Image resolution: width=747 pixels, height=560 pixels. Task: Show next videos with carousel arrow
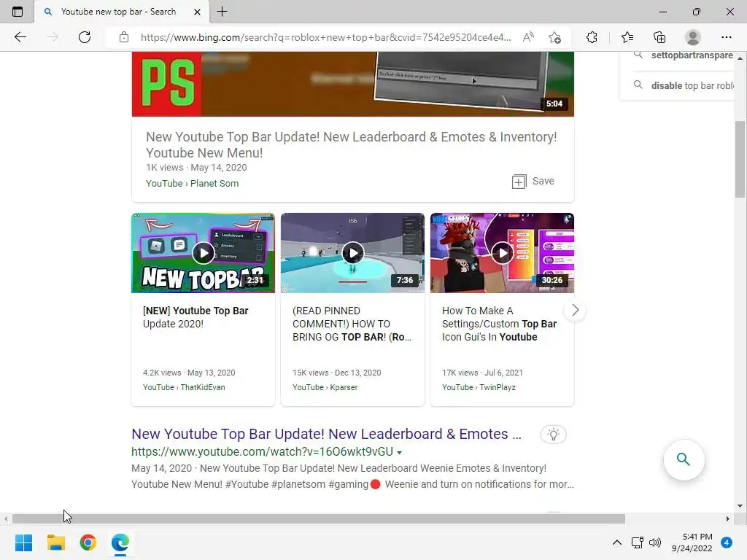[575, 311]
